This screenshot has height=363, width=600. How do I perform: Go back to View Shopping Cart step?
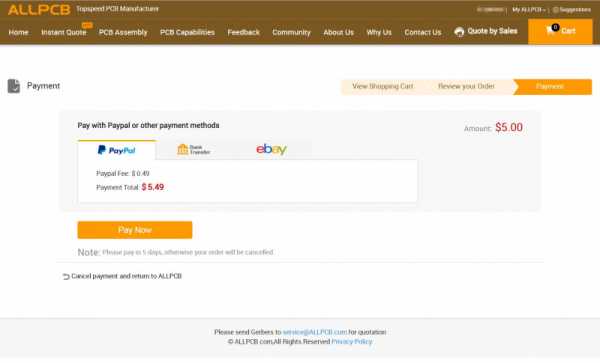383,86
